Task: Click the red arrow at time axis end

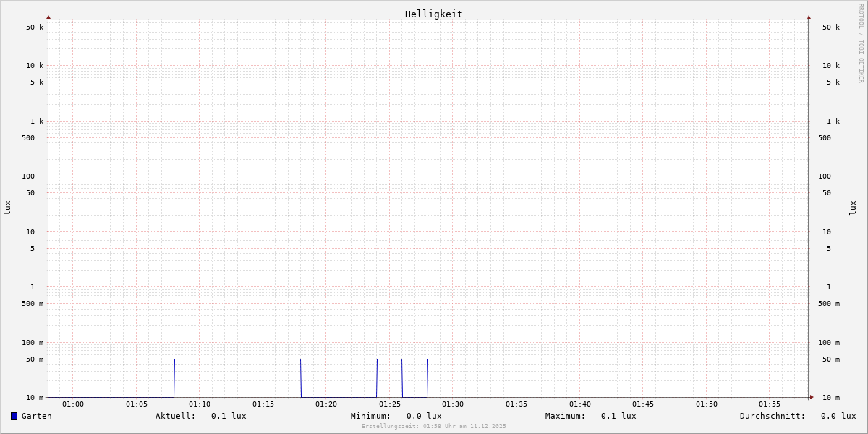Action: (812, 397)
